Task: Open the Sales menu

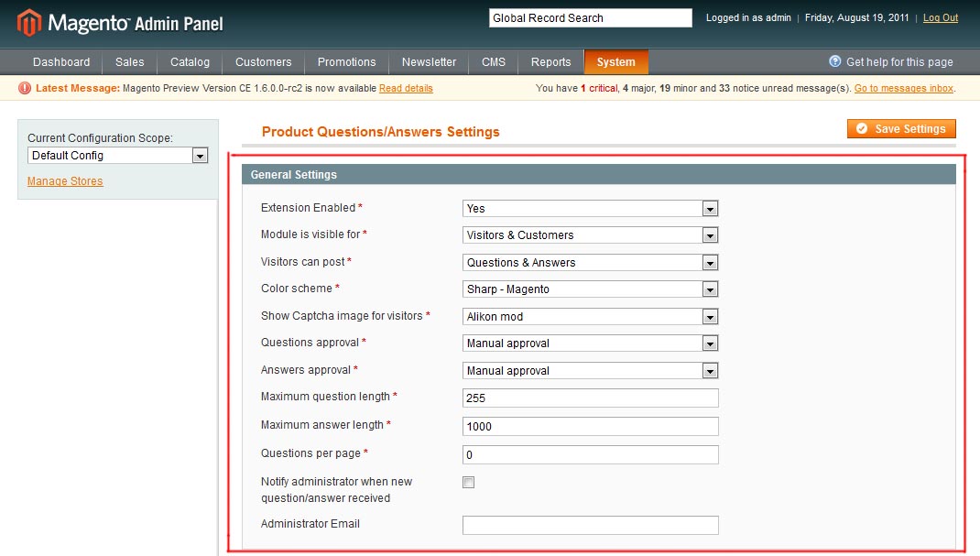Action: [x=129, y=62]
